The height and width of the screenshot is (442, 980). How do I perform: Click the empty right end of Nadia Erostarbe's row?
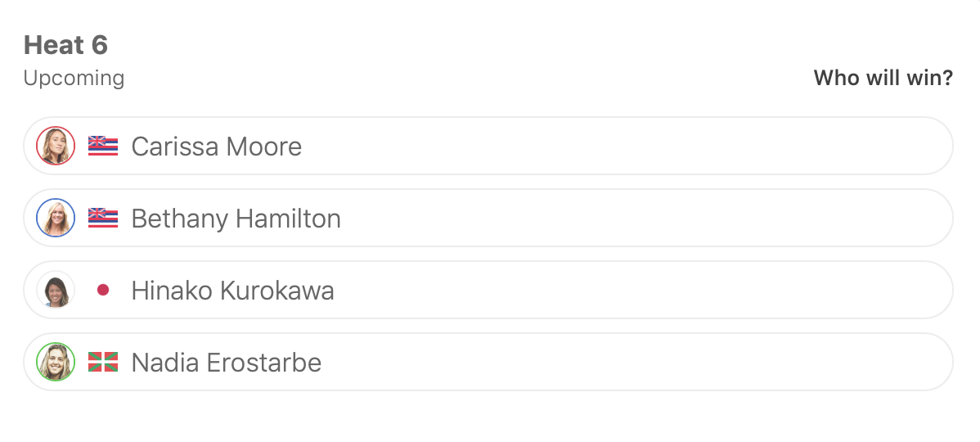pyautogui.click(x=900, y=363)
